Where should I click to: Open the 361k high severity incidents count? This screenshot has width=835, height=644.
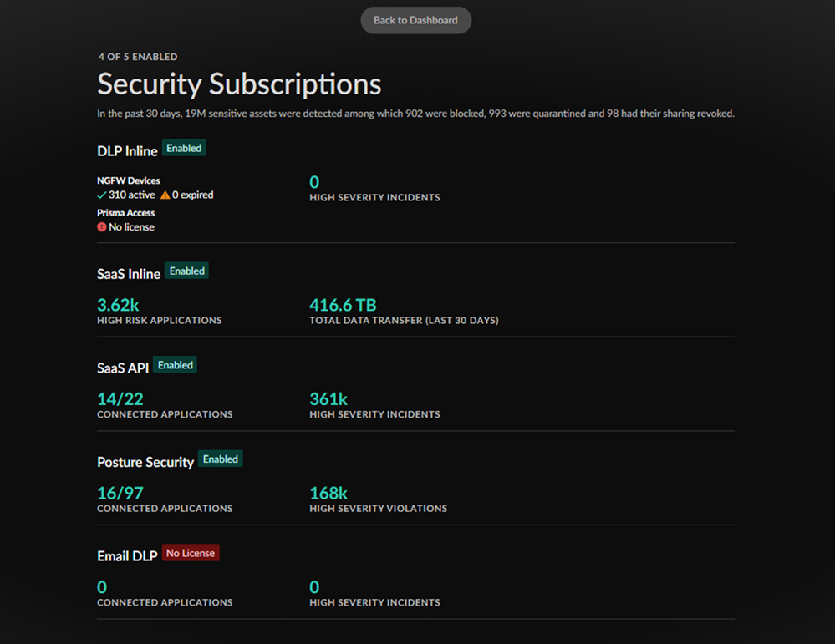328,399
